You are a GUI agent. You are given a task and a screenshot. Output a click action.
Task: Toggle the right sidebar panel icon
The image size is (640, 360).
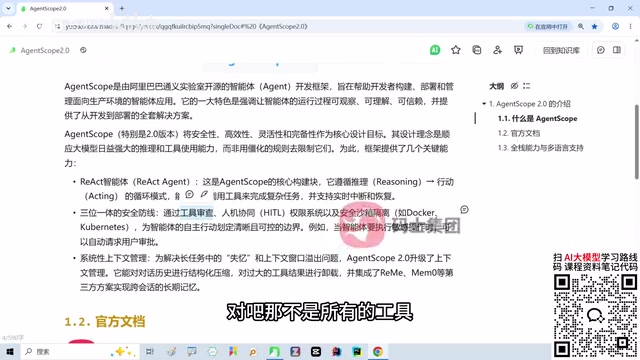(x=617, y=50)
